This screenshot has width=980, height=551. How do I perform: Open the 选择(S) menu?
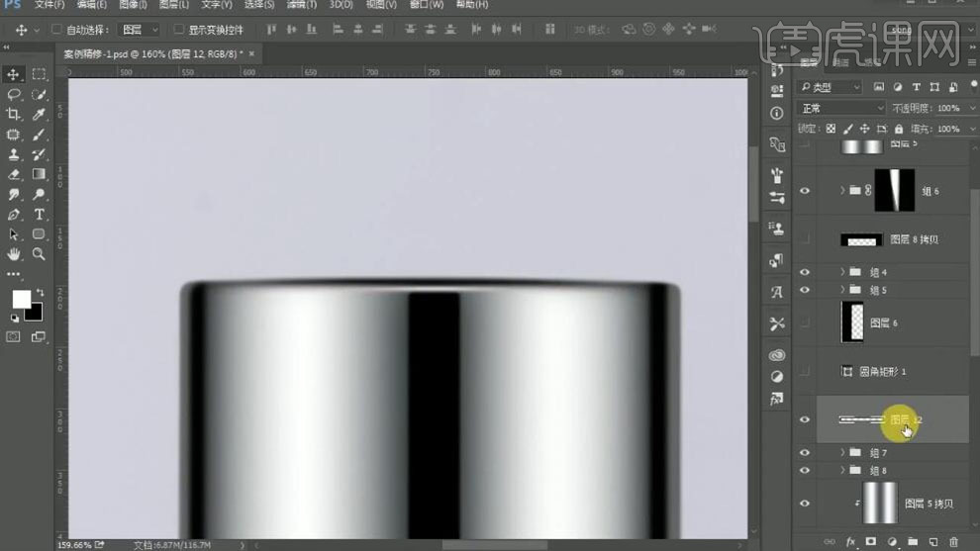tap(259, 4)
